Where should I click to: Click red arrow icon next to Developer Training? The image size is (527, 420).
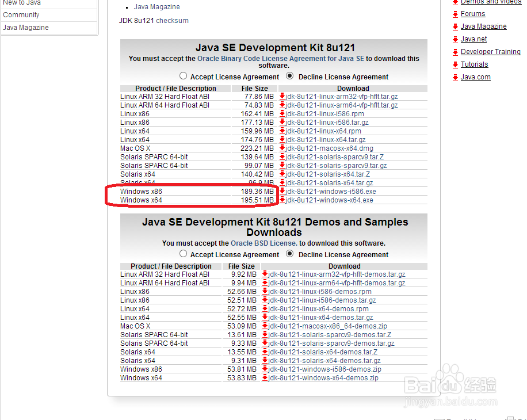point(456,52)
